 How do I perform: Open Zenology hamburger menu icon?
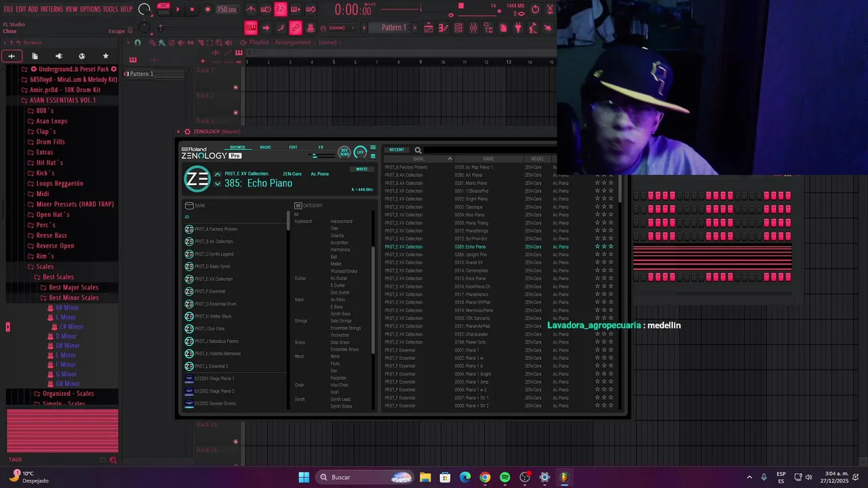[x=372, y=148]
